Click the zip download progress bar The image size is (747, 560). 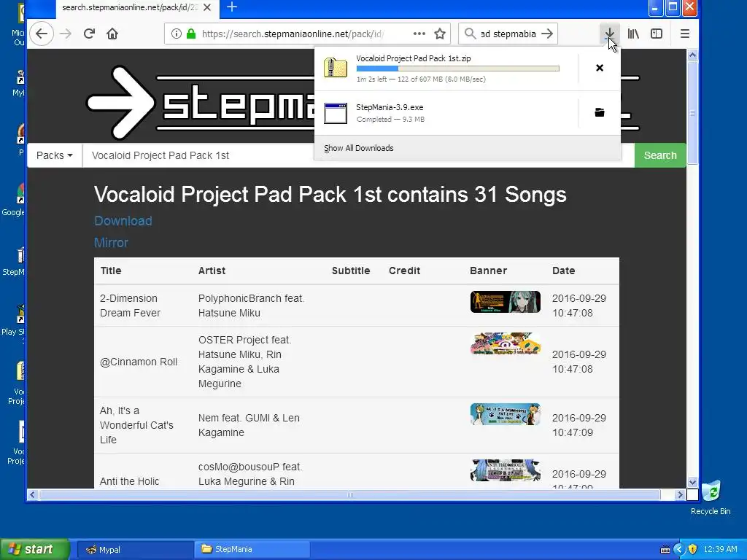coord(457,69)
